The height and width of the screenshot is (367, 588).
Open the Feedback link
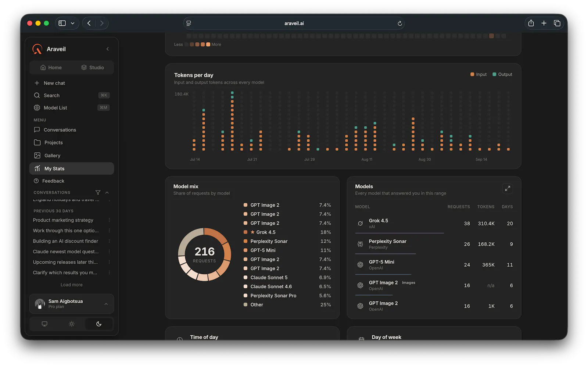pos(72,181)
